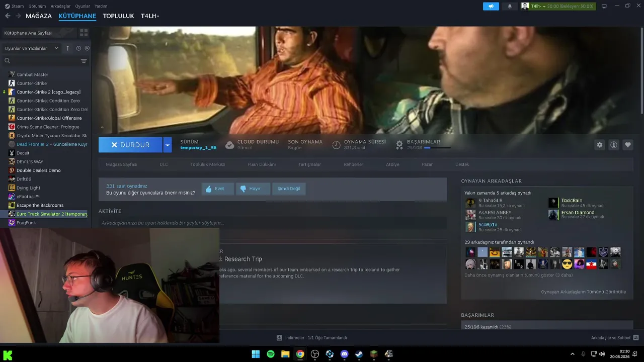Open Atölye link

pyautogui.click(x=392, y=164)
